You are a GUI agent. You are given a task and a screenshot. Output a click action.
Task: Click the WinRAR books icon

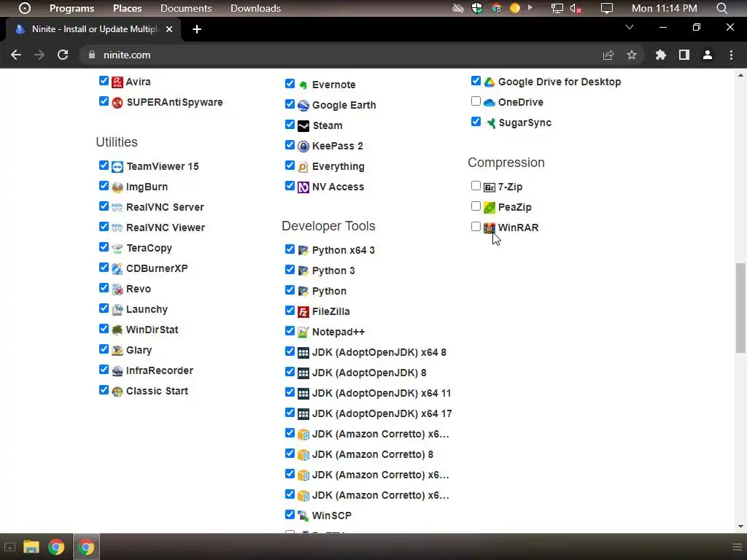point(489,228)
